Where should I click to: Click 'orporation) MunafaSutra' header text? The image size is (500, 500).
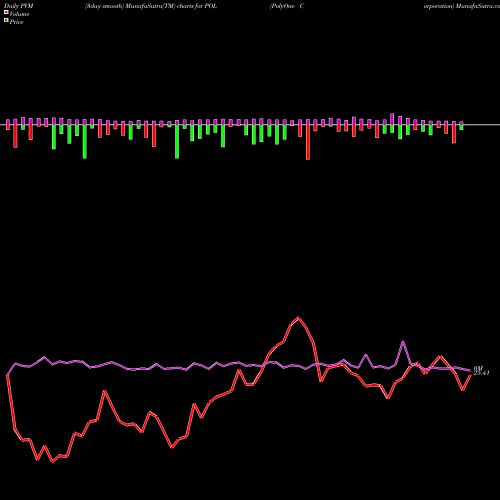pyautogui.click(x=462, y=6)
